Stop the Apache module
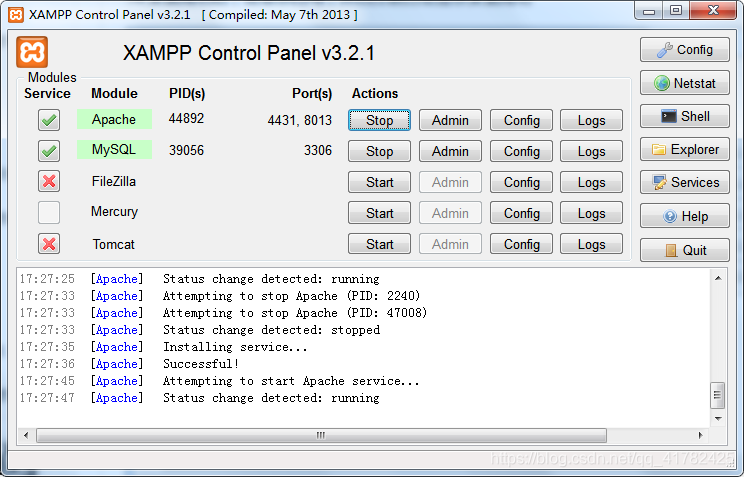The image size is (744, 477). pos(379,120)
